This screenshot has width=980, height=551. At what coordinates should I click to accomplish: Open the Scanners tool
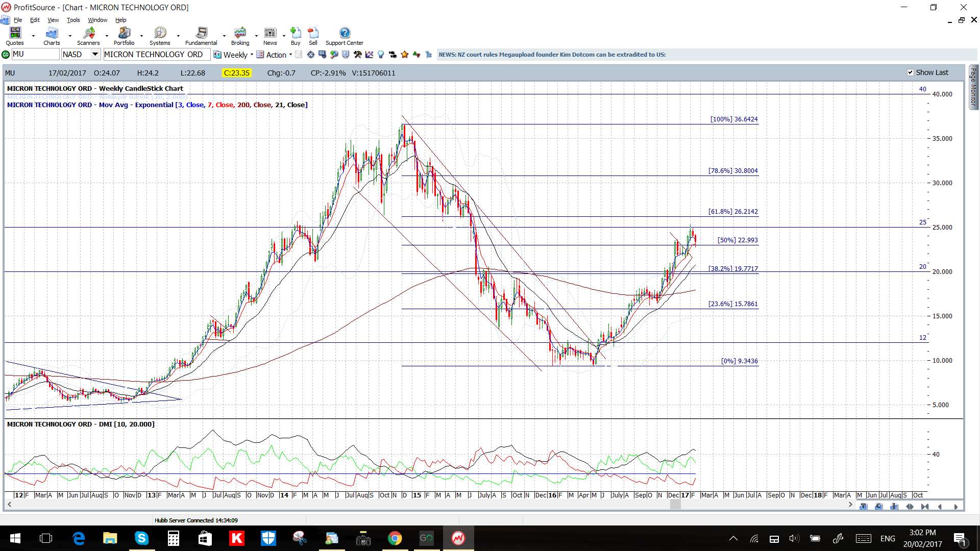88,36
